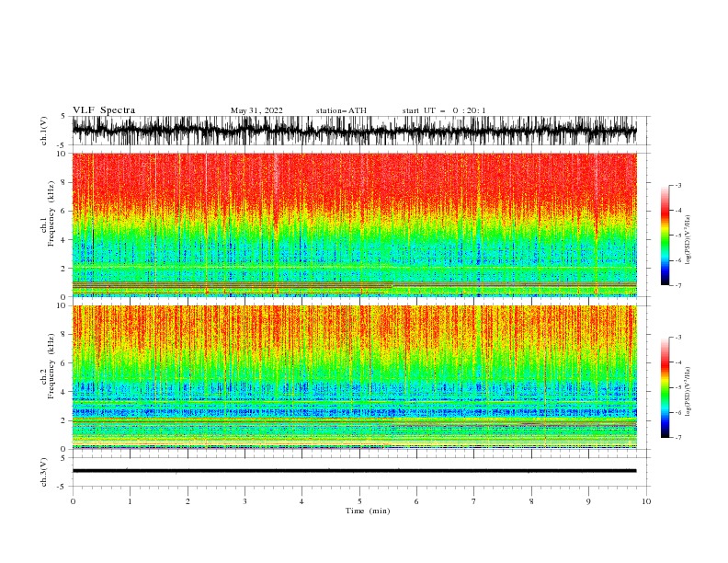Click the "10" kHz tick of ch.2 frequency axis
This screenshot has height=563, width=728.
61,305
